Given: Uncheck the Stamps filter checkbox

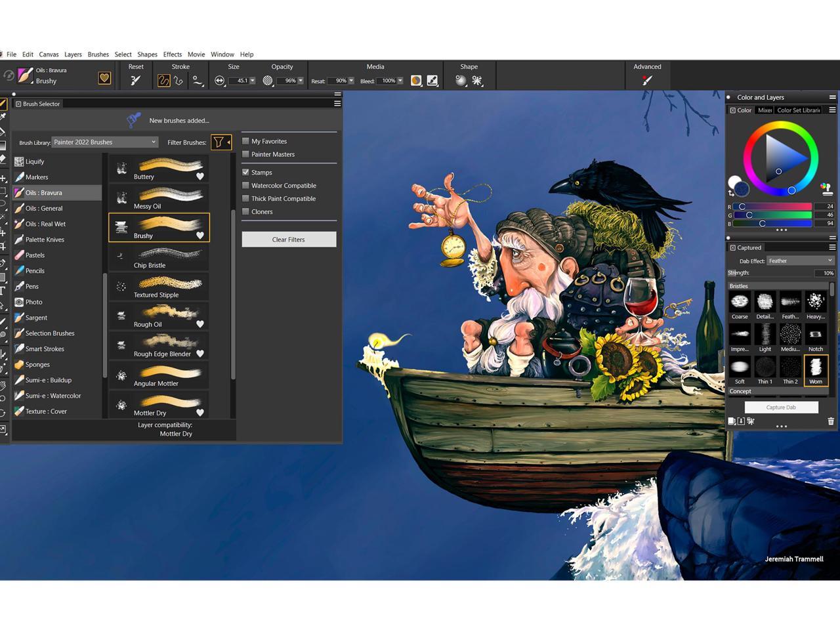Looking at the screenshot, I should 246,173.
